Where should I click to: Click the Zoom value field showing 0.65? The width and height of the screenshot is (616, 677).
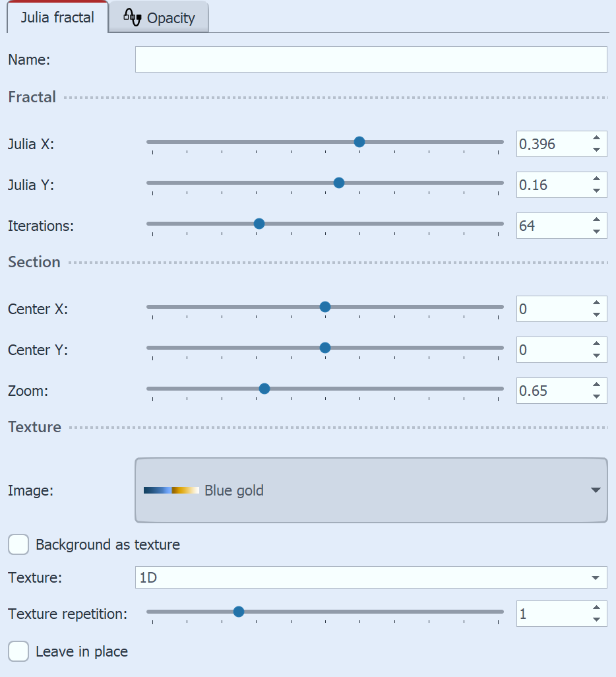coord(554,391)
